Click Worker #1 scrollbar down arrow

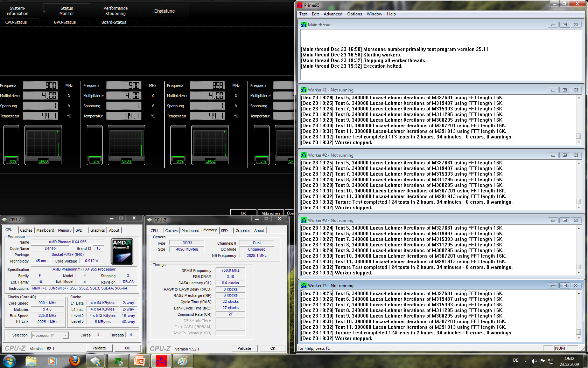[x=579, y=142]
